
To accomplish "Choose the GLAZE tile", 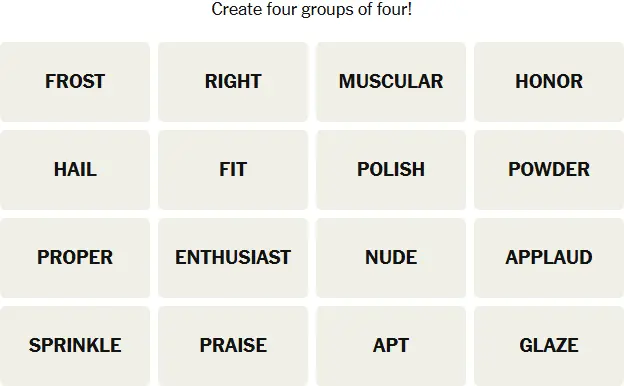I will click(x=549, y=346).
